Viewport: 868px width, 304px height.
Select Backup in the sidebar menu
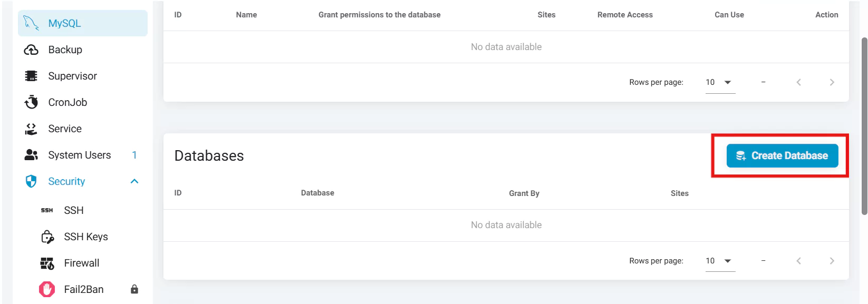point(65,50)
